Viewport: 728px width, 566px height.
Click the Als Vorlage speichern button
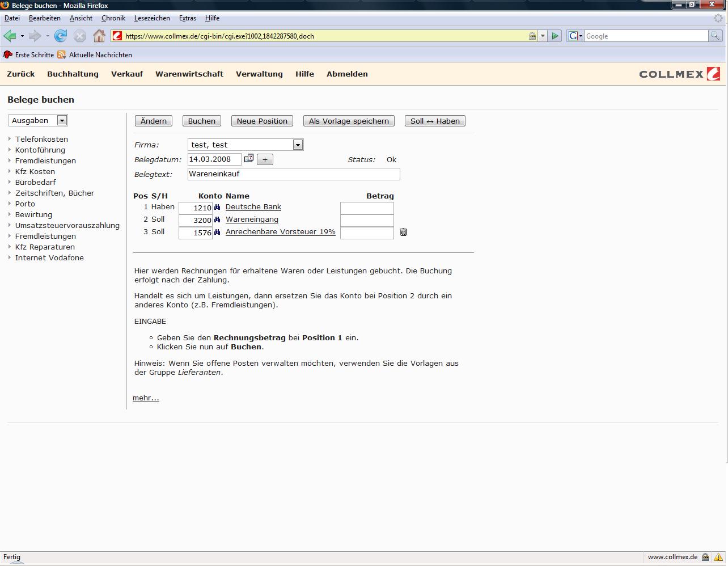pyautogui.click(x=349, y=121)
